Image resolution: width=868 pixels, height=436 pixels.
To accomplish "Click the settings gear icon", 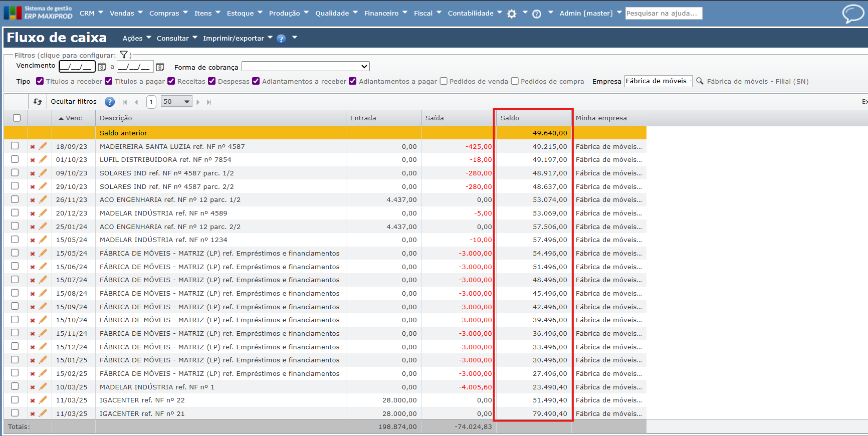I will pyautogui.click(x=511, y=14).
